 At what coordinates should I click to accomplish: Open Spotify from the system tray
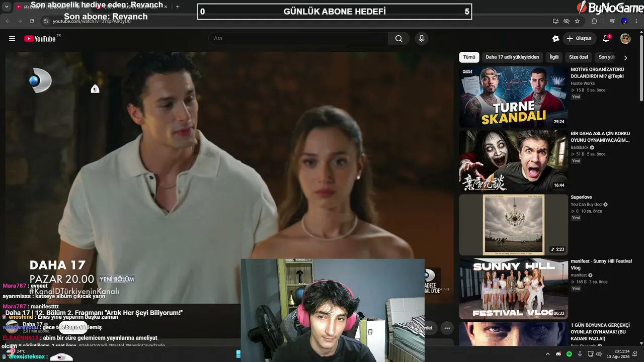(x=569, y=354)
